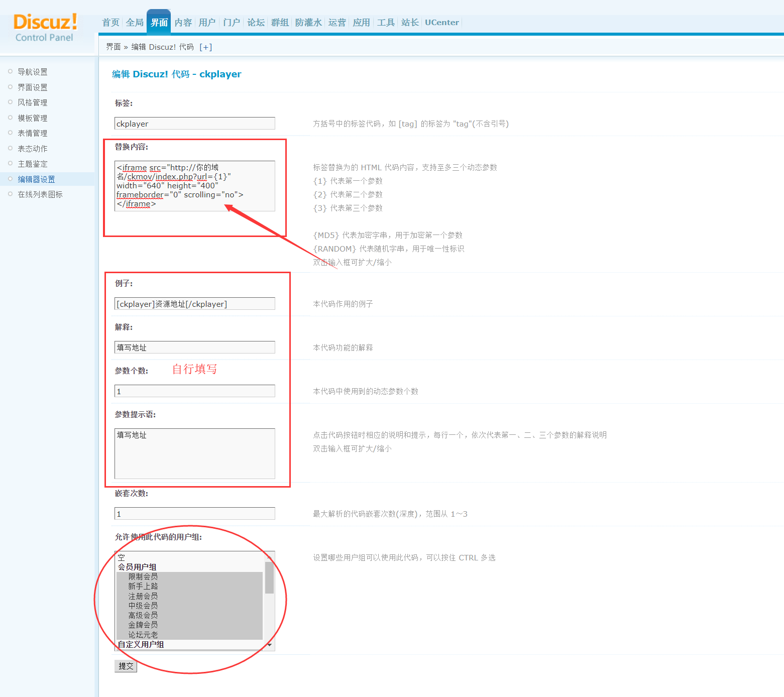Open the 首页 top navigation tab
Screen dimensions: 784x697
tap(110, 23)
